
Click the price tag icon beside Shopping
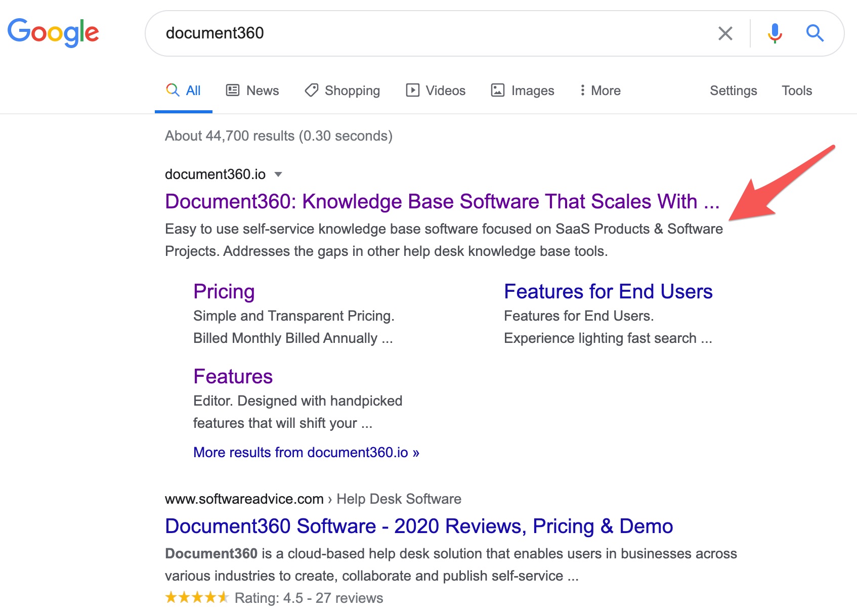pyautogui.click(x=311, y=90)
